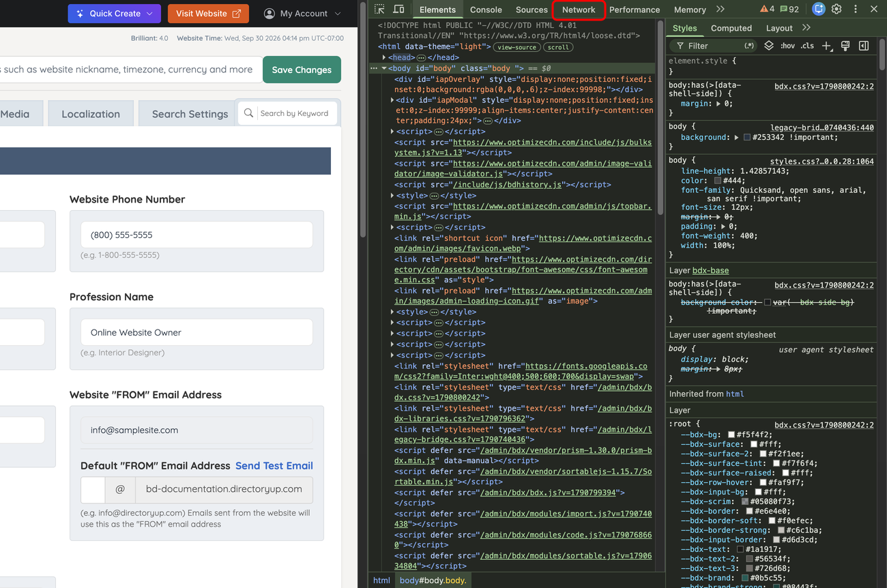
Task: Focus the Profession Name input field
Action: pos(197,332)
